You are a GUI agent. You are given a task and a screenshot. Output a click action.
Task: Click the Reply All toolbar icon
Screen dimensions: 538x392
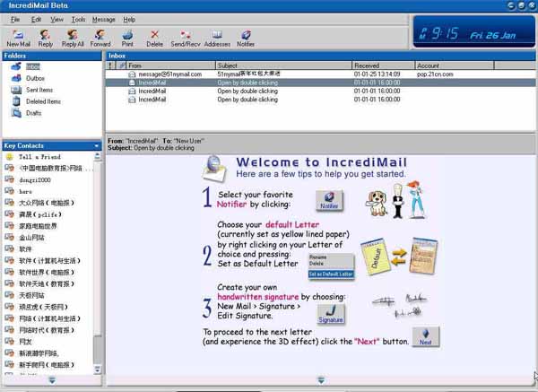point(73,38)
